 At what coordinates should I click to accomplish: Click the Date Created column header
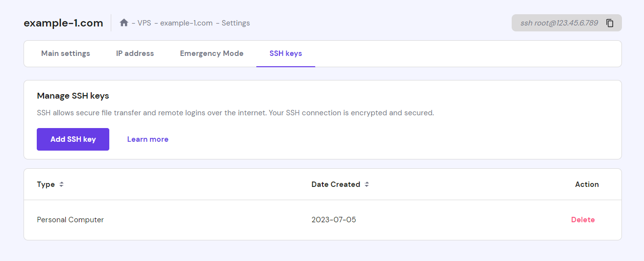click(x=336, y=184)
